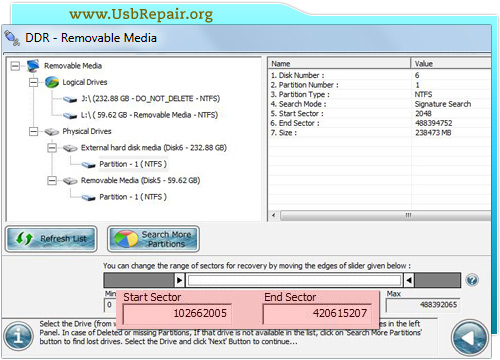Click the Physical Drives disk icon
Viewport: 500px width, 360px height.
(x=52, y=132)
